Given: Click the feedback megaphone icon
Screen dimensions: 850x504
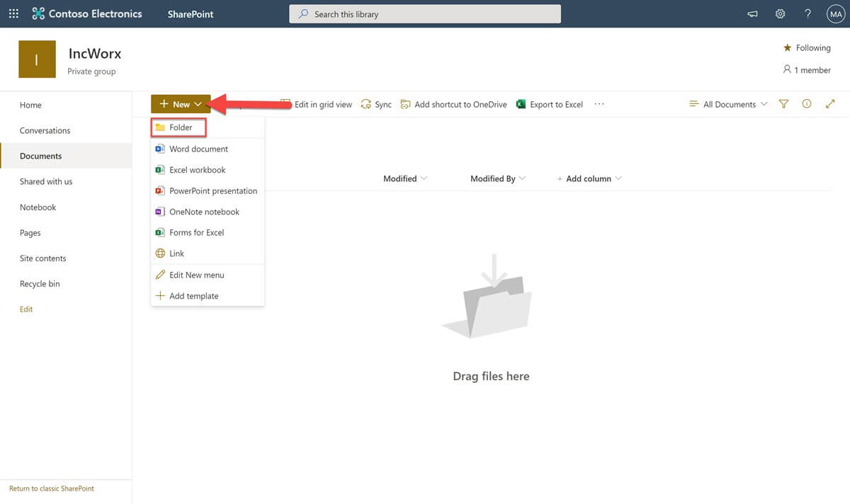Looking at the screenshot, I should click(752, 13).
